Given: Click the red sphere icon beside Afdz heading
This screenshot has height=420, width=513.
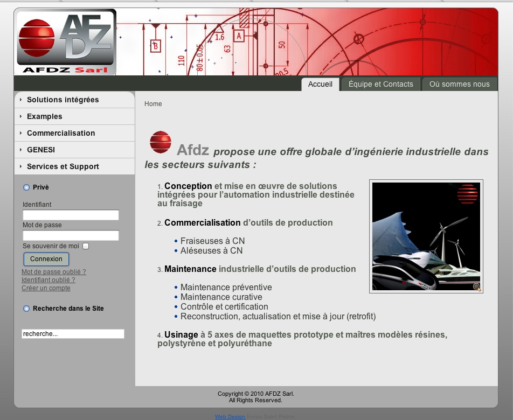Looking at the screenshot, I should tap(161, 142).
